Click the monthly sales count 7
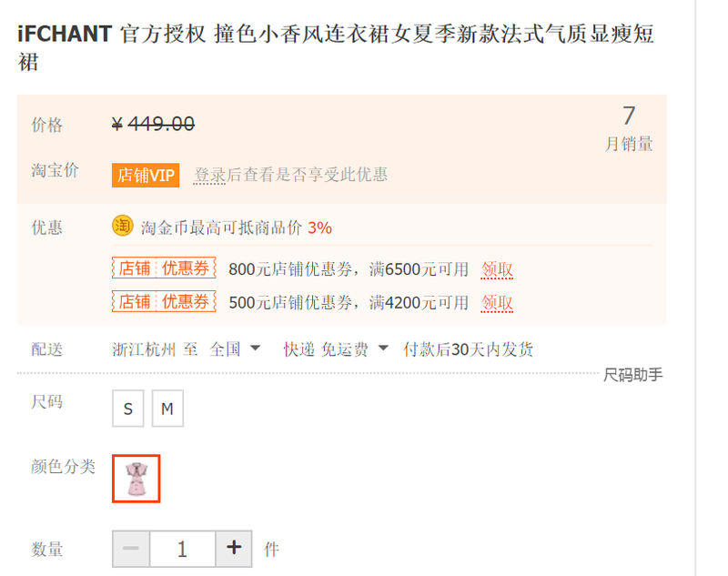Viewport: 728px width, 576px height. click(629, 116)
